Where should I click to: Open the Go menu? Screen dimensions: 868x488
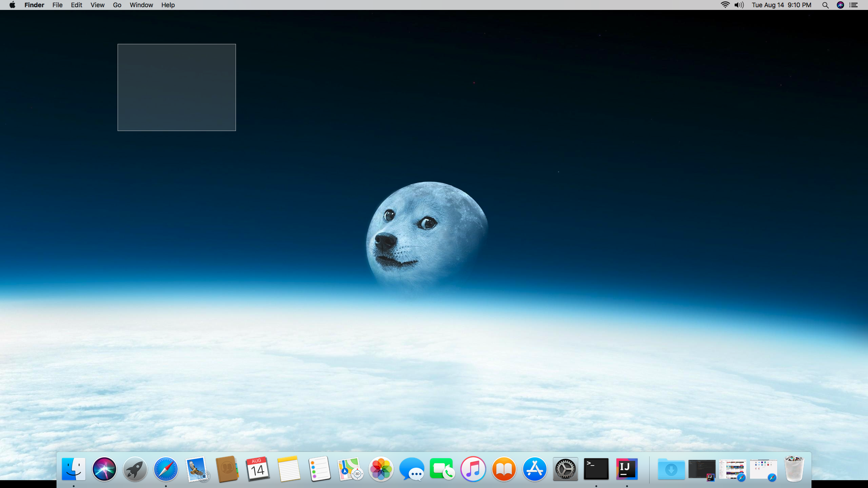(117, 5)
